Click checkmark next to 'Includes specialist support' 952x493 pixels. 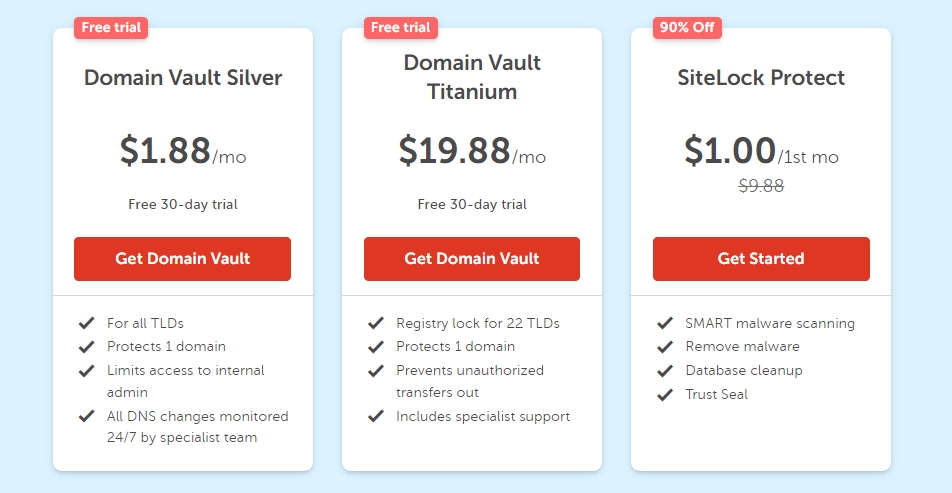pyautogui.click(x=376, y=416)
